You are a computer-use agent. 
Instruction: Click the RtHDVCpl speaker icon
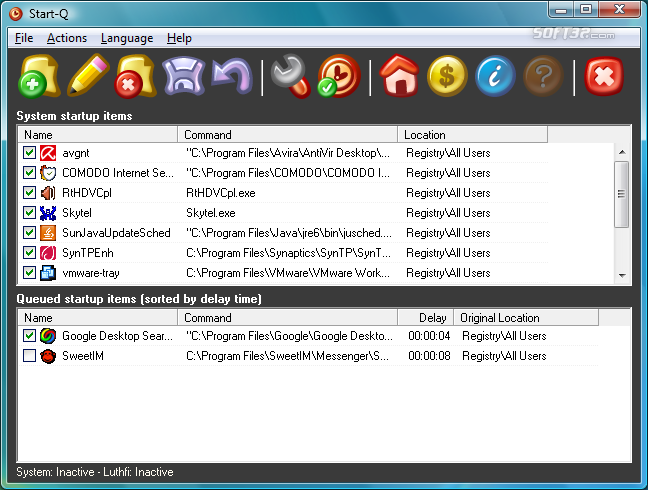(x=48, y=193)
